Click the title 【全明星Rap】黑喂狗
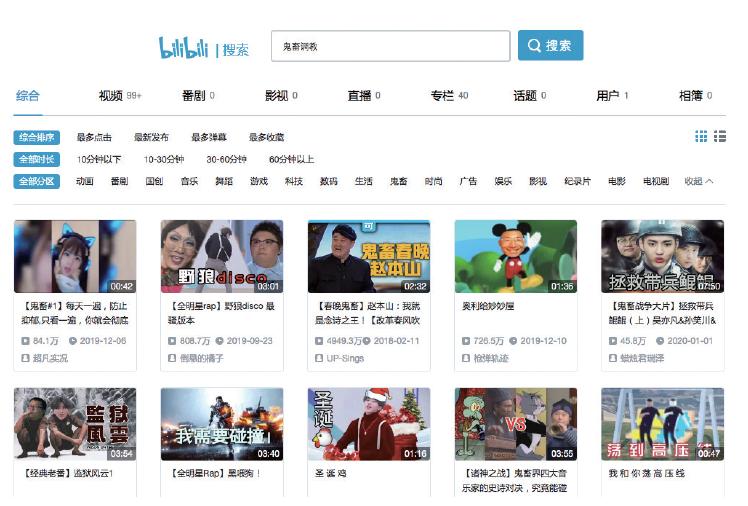This screenshot has height=506, width=748. [215, 474]
